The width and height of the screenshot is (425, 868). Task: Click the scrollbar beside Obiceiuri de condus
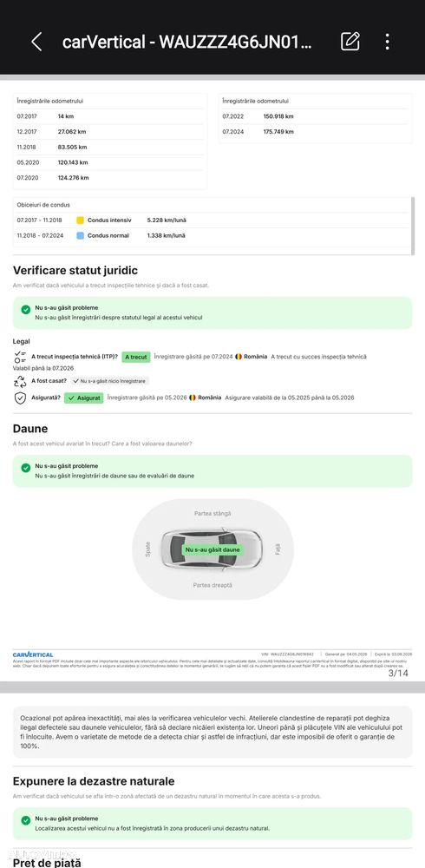tap(413, 226)
